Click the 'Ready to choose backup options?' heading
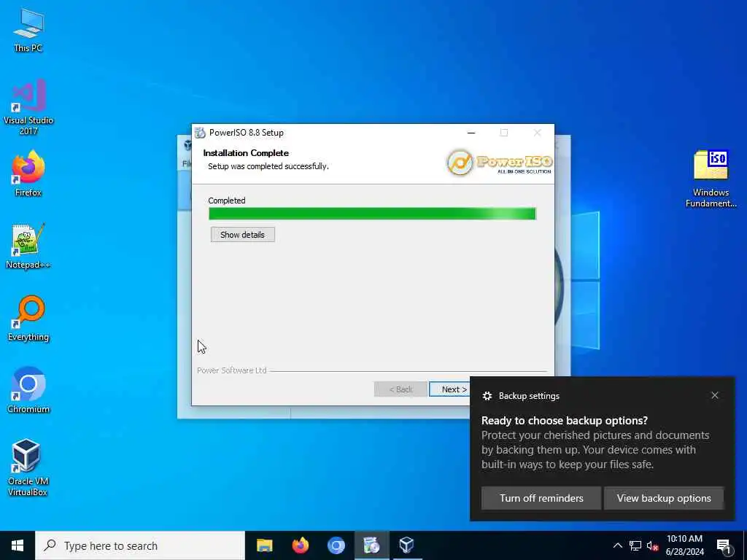This screenshot has width=747, height=560. (565, 421)
